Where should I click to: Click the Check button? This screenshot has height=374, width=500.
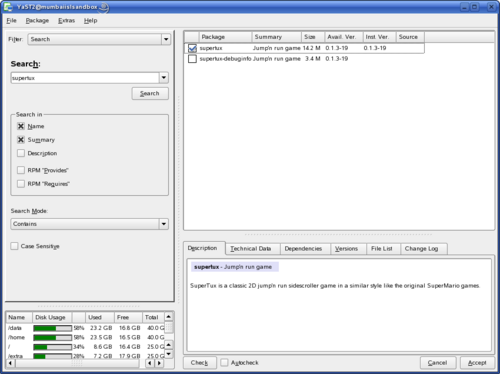(199, 363)
